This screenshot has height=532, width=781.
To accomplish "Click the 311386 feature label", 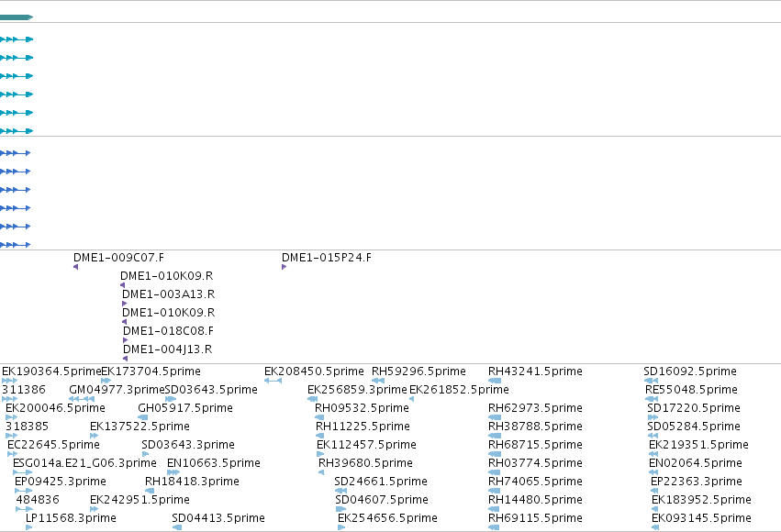I will (x=24, y=390).
